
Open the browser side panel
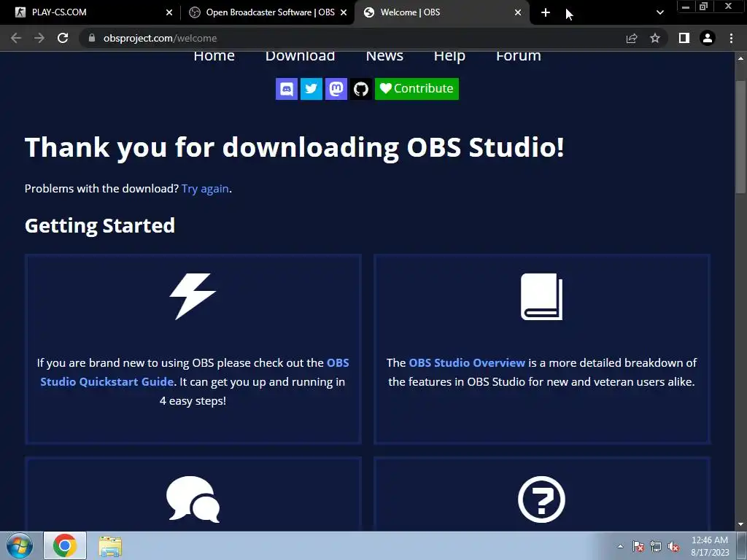click(684, 38)
